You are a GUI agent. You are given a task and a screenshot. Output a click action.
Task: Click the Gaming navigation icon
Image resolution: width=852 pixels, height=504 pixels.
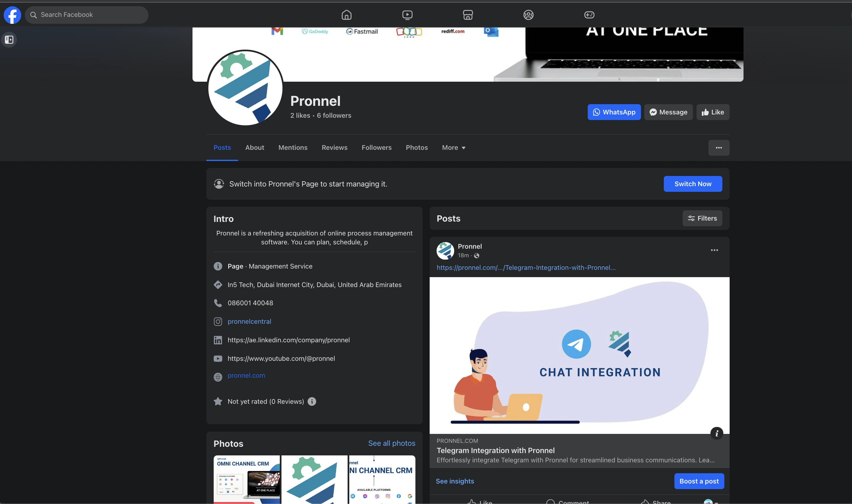[x=589, y=15]
